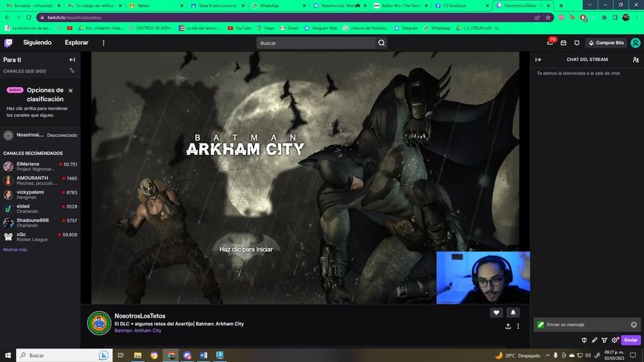The height and width of the screenshot is (362, 644).
Task: Open a new browser tab with plus
Action: click(x=561, y=6)
